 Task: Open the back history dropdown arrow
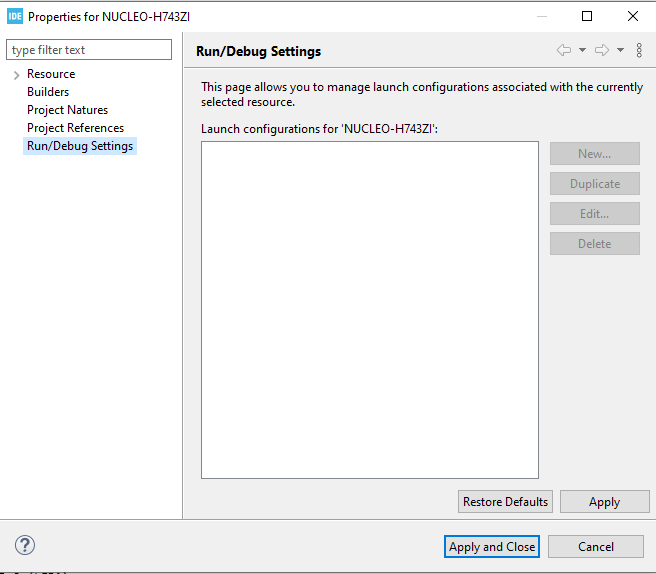coord(582,50)
